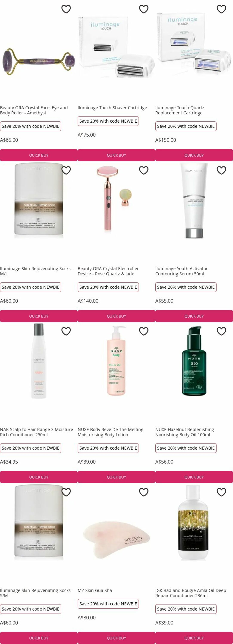
Task: Quick buy Iluminage Touch Quartz Replacement Cartridge
Action: [x=194, y=155]
